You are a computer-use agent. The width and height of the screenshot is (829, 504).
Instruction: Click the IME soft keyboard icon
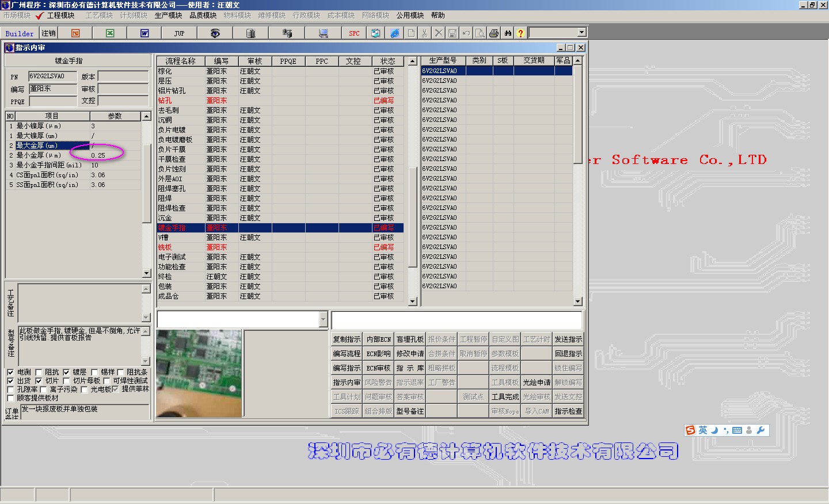click(x=737, y=430)
